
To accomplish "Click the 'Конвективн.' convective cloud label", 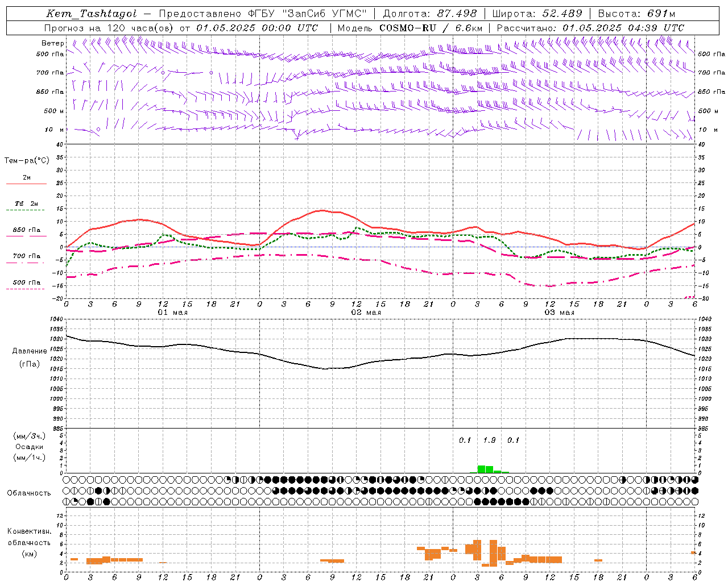I will 29,531.
